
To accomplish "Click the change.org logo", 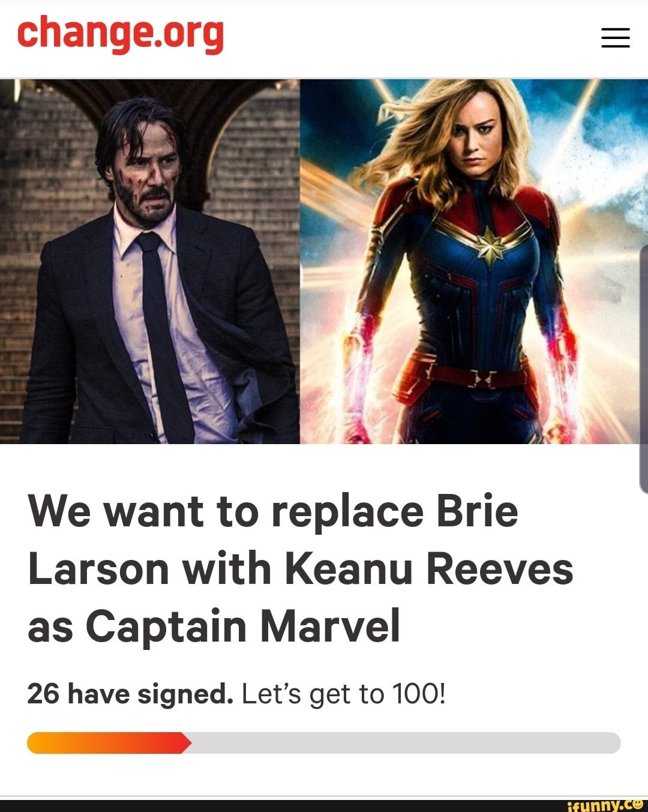I will [x=120, y=35].
